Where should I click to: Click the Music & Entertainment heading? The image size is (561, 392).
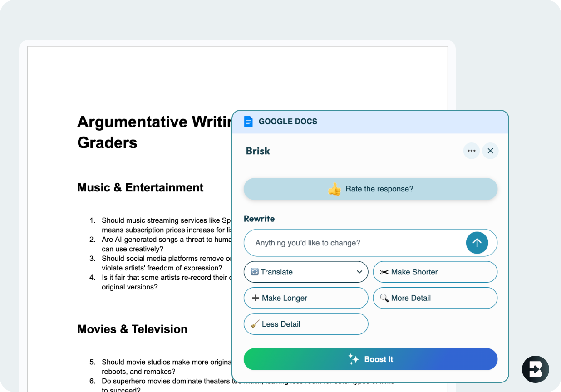(140, 187)
